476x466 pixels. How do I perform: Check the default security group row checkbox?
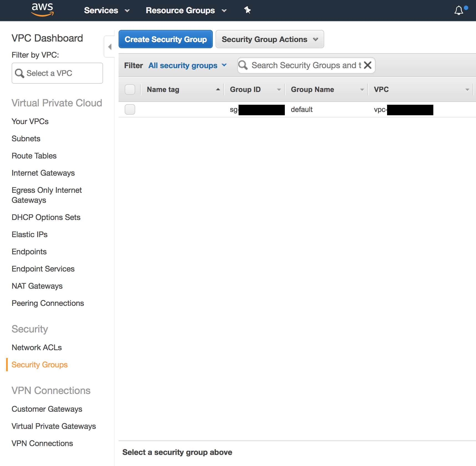pyautogui.click(x=130, y=109)
